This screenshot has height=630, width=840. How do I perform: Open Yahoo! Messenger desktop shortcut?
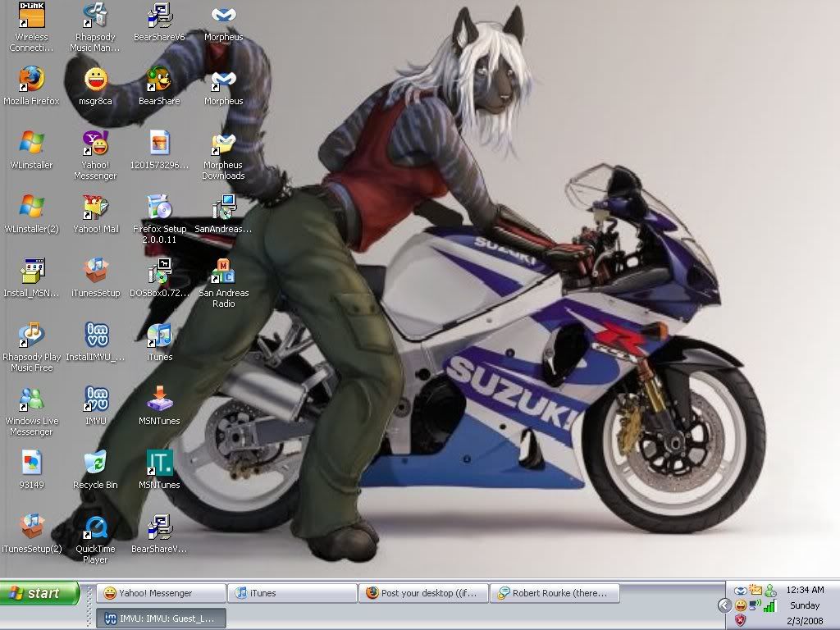[95, 155]
